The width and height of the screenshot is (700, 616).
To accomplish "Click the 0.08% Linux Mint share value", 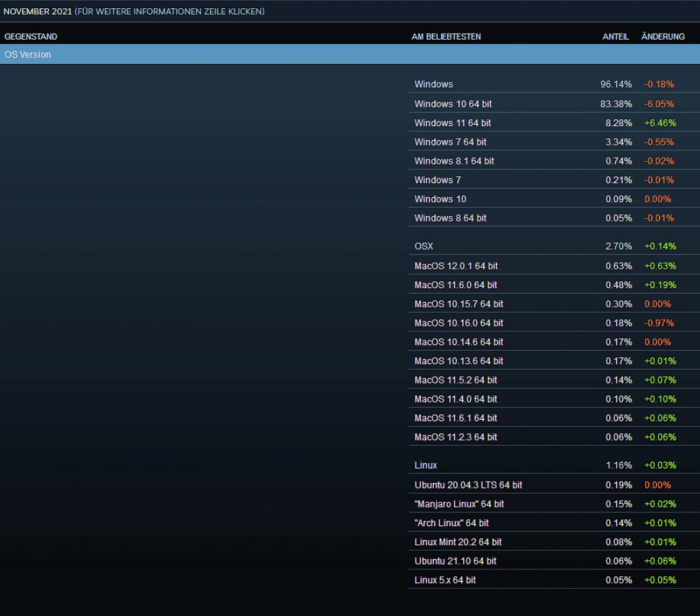I will coord(619,543).
